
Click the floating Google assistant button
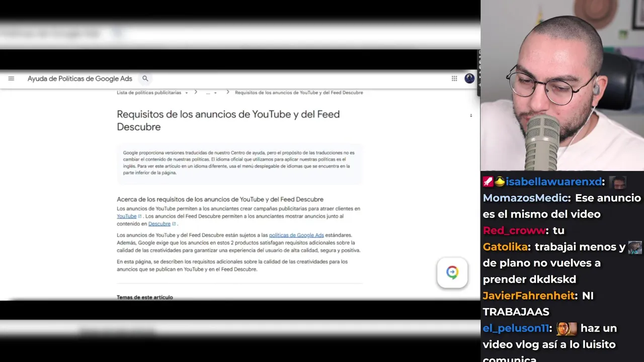[x=452, y=273]
